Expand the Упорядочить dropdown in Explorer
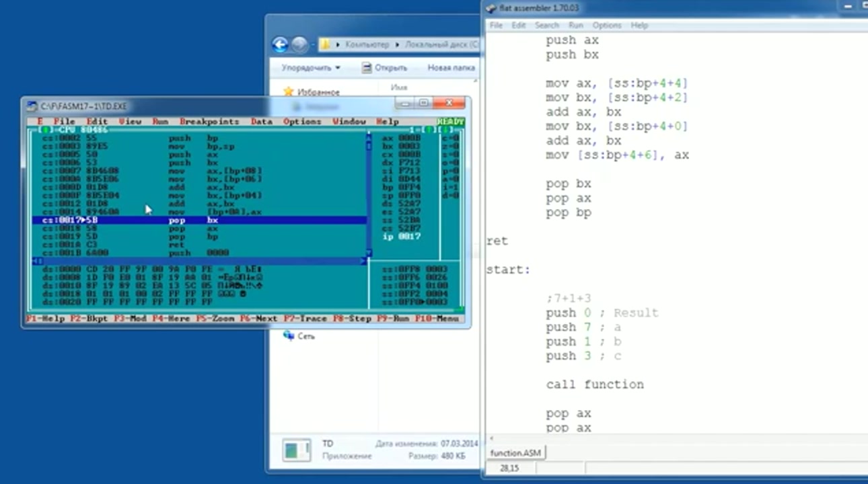 pyautogui.click(x=311, y=67)
